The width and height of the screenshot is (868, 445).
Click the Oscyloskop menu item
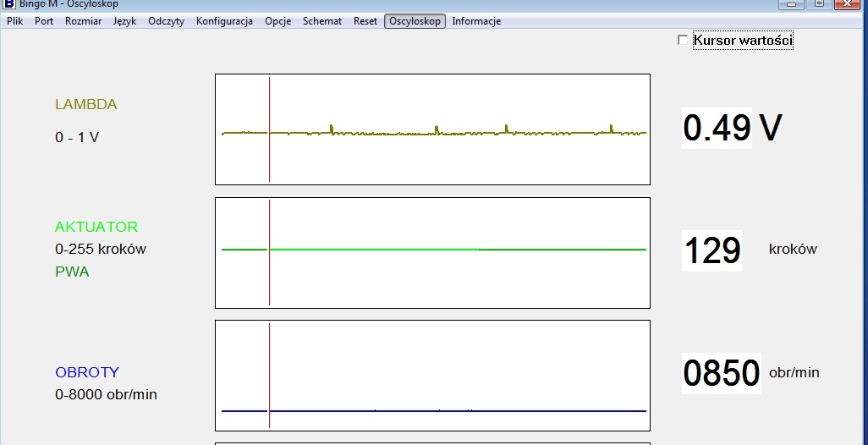[x=415, y=21]
